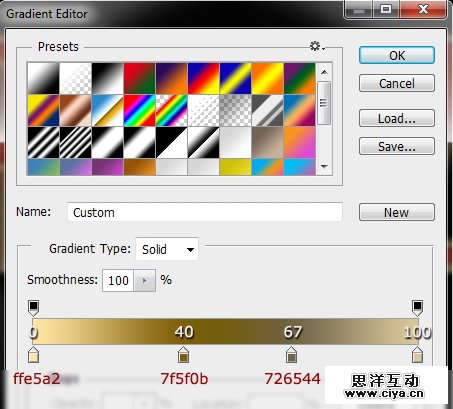Pick the red-to-green gradient preset
Screen dimensions: 453x409
click(139, 78)
